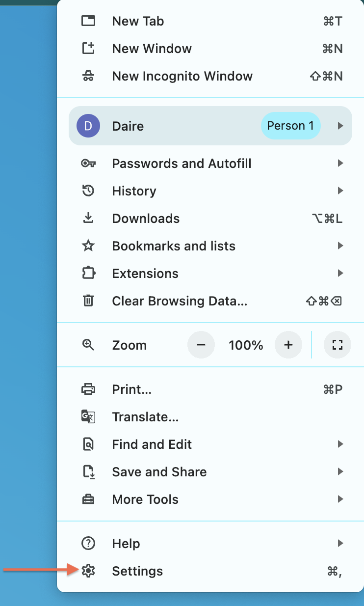Click the Settings gear icon
This screenshot has height=606, width=364.
click(88, 571)
